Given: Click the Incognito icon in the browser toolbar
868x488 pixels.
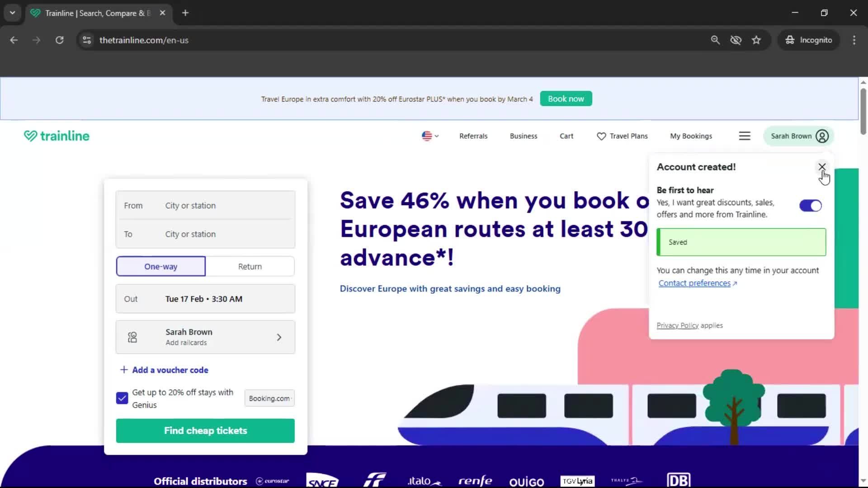Looking at the screenshot, I should point(790,40).
